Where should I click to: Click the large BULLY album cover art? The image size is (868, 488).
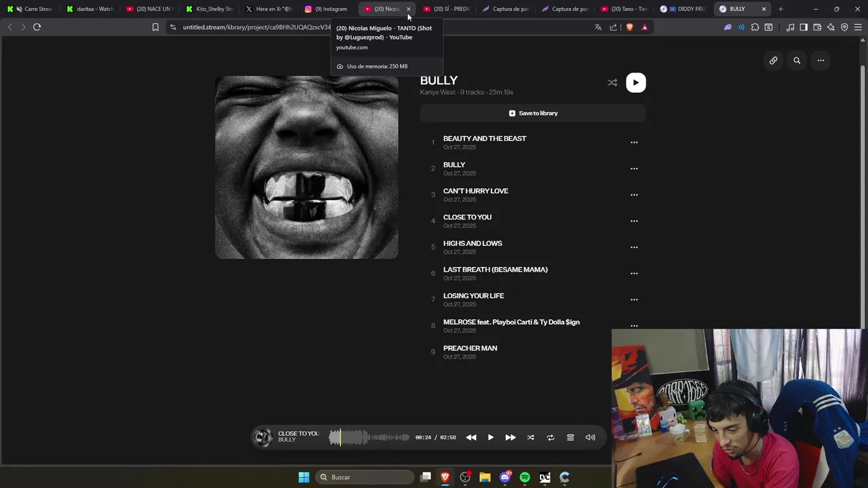pos(307,167)
